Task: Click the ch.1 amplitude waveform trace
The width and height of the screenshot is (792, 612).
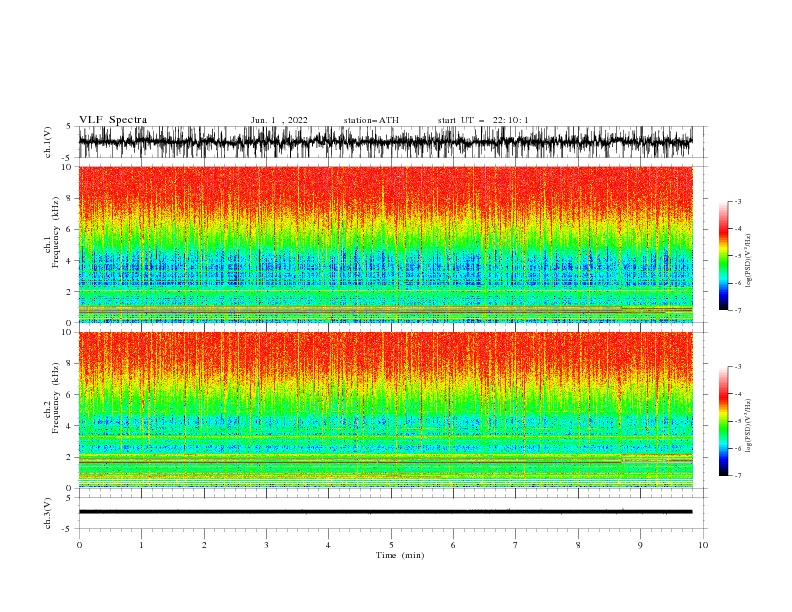Action: tap(385, 142)
